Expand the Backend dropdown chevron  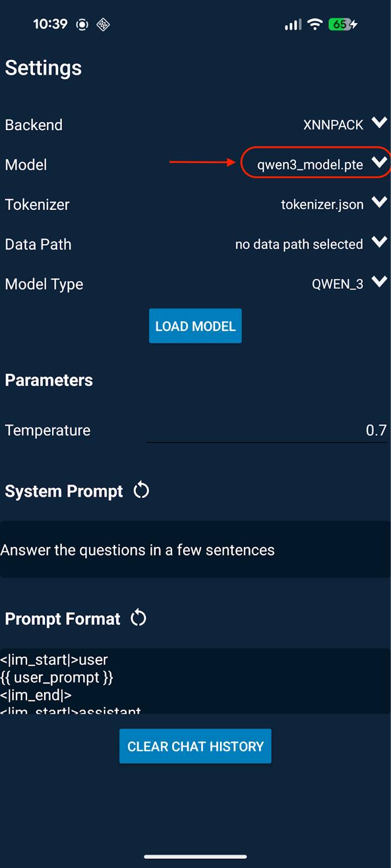(x=379, y=123)
